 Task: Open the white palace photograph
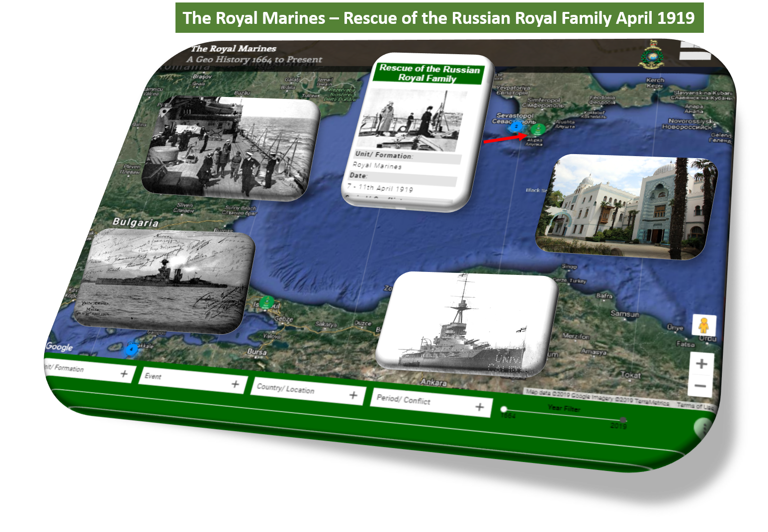[627, 207]
